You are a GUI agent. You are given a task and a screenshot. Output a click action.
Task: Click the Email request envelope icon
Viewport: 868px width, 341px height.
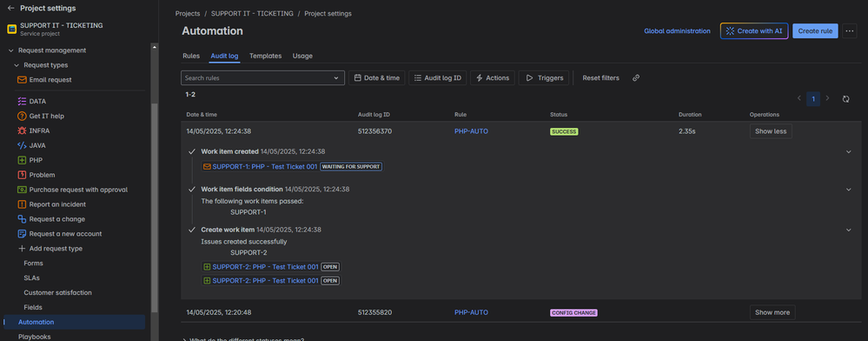(x=22, y=80)
